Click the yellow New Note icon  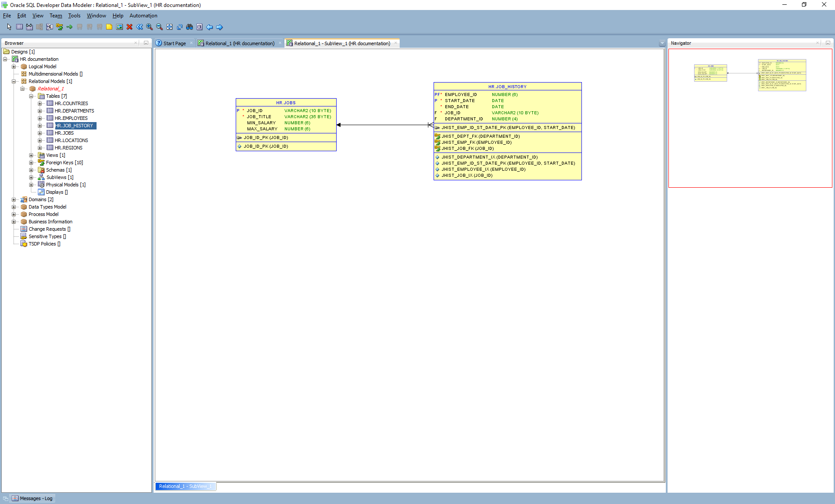pyautogui.click(x=109, y=27)
